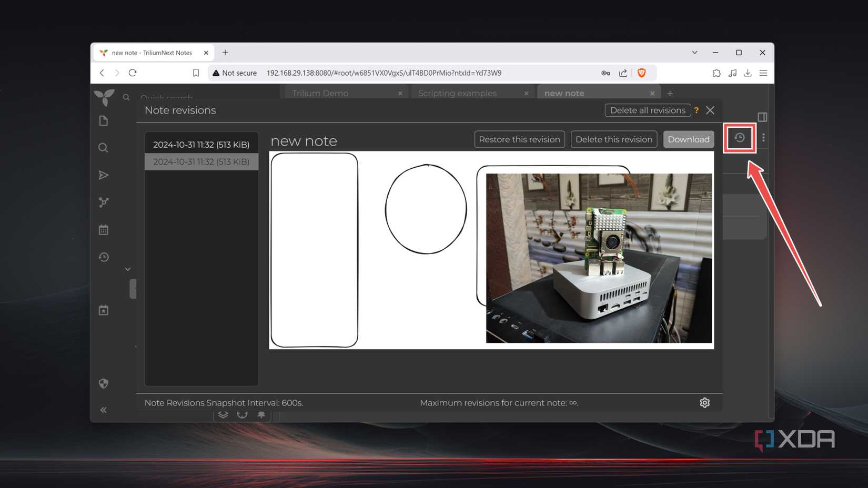Open the calendar icon in sidebar

tap(104, 230)
